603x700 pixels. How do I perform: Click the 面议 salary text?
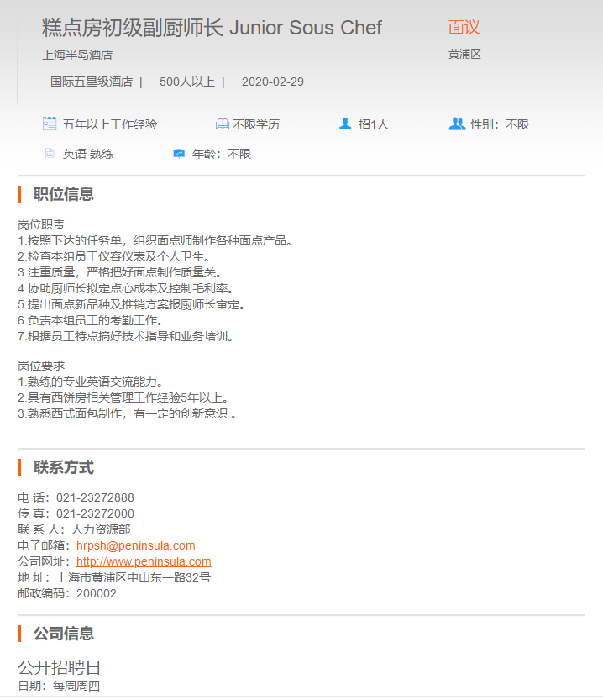464,27
